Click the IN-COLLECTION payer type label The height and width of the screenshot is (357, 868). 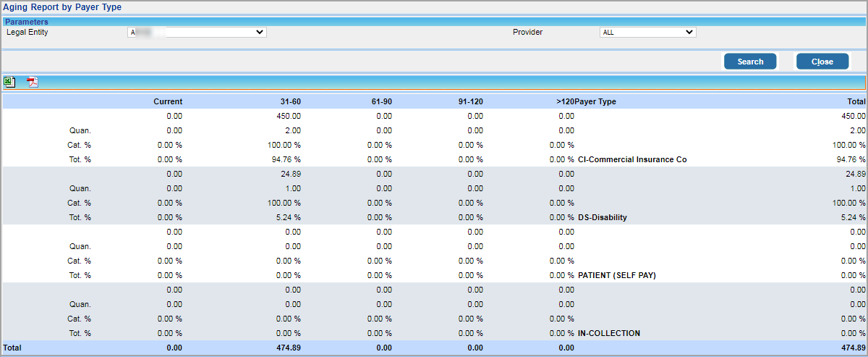[609, 333]
